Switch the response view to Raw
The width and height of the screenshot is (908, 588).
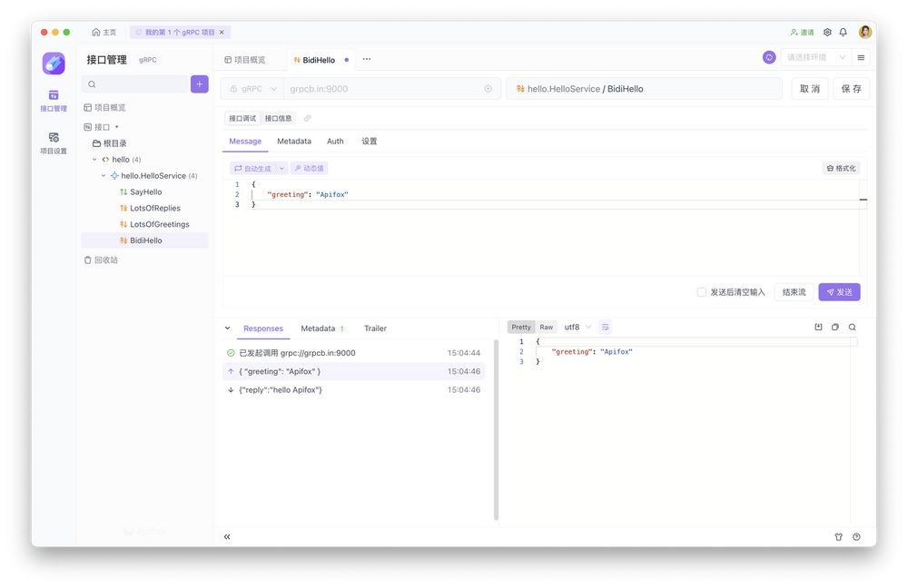click(546, 327)
